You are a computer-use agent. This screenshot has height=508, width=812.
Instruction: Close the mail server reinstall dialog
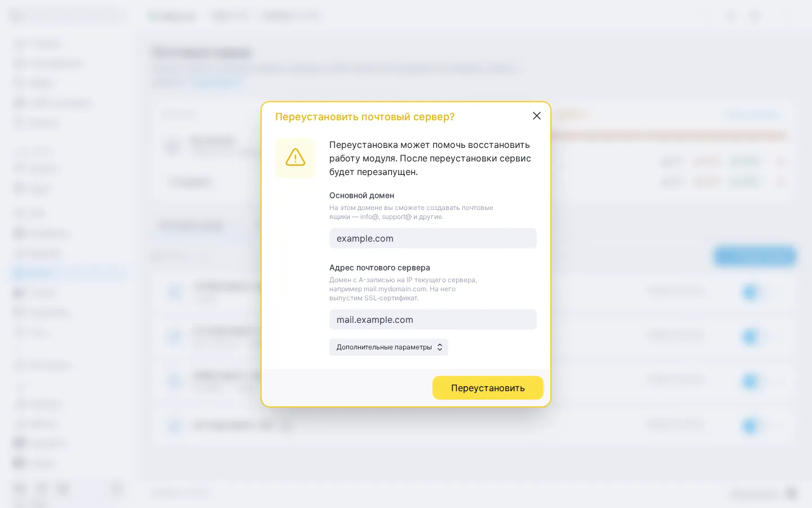pos(537,116)
